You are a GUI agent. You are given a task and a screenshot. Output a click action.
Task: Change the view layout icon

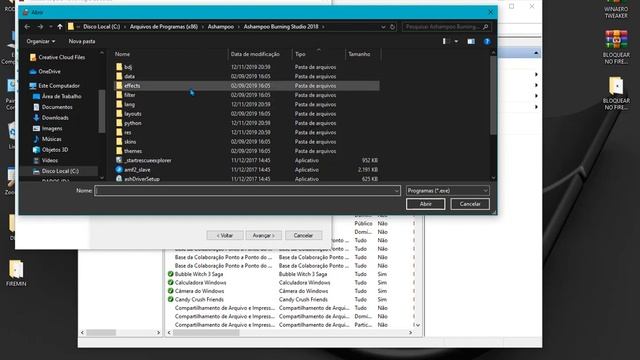447,41
